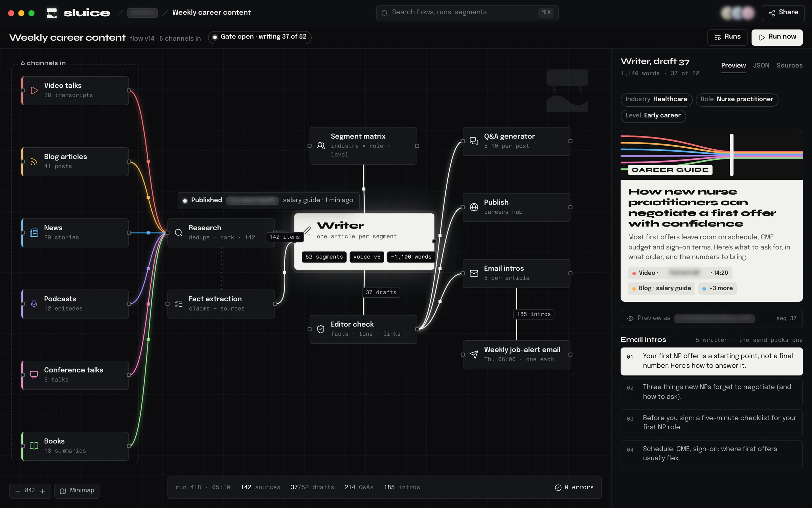Click the Conference talks presentation icon
The height and width of the screenshot is (508, 812).
coord(34,375)
